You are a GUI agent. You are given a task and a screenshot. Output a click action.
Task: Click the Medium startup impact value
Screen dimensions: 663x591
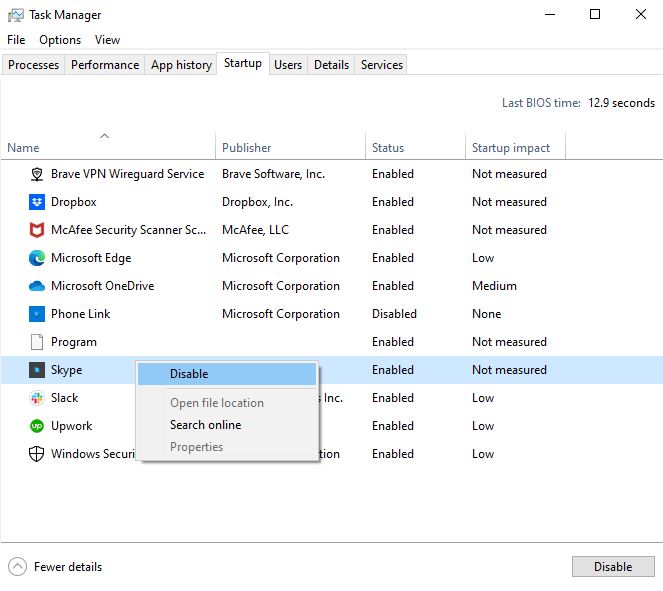coord(494,286)
